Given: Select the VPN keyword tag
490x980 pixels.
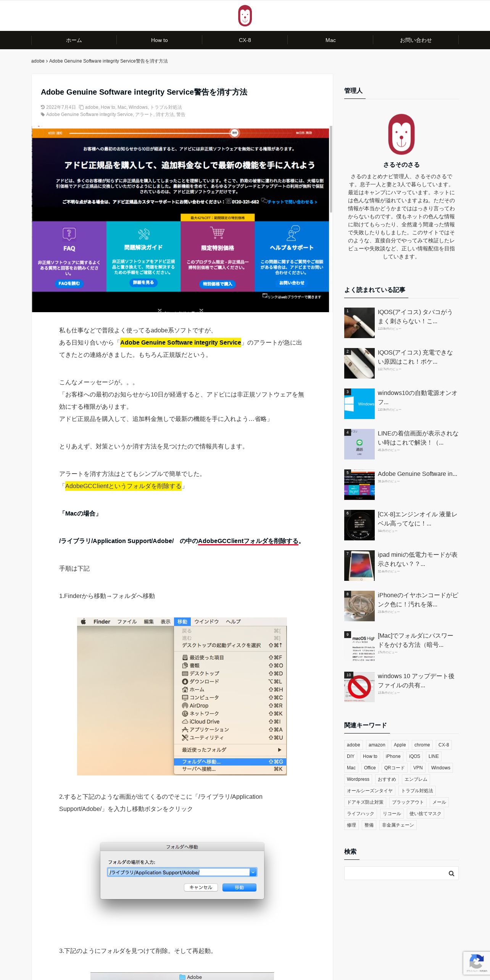Looking at the screenshot, I should click(x=418, y=768).
